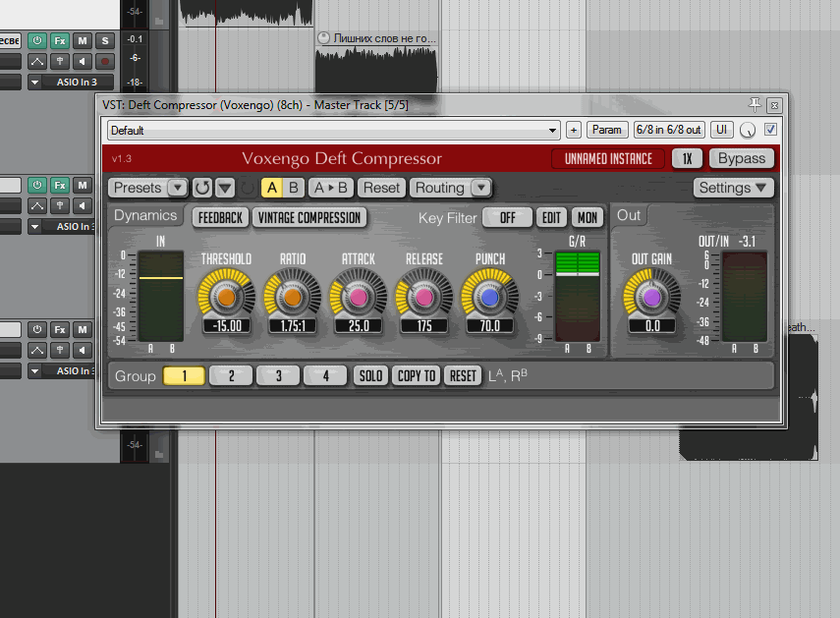Open gray FX button on bottom track
The height and width of the screenshot is (618, 840).
[x=60, y=330]
